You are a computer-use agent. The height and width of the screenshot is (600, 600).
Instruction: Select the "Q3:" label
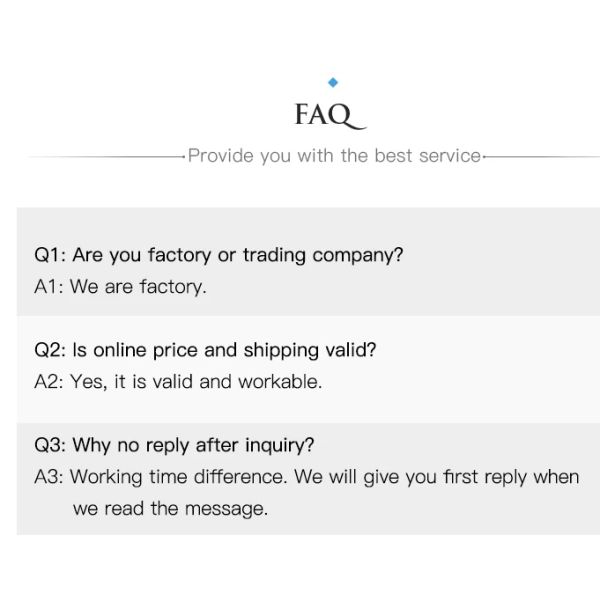(50, 445)
